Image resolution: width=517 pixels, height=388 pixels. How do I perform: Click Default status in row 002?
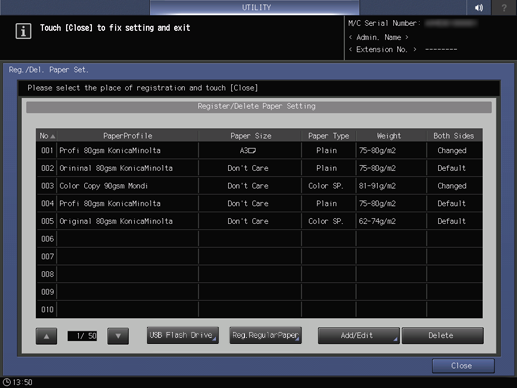[x=451, y=168]
